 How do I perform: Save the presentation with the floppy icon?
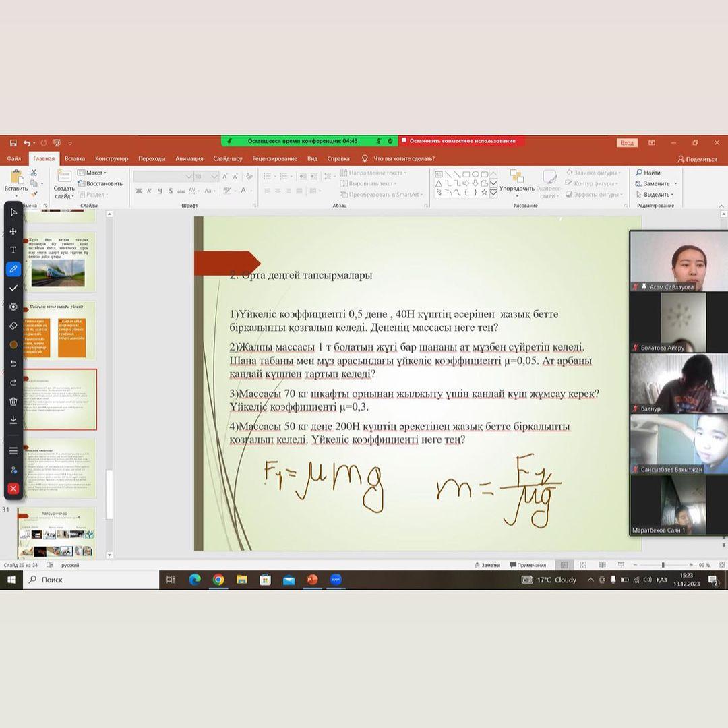pyautogui.click(x=13, y=142)
